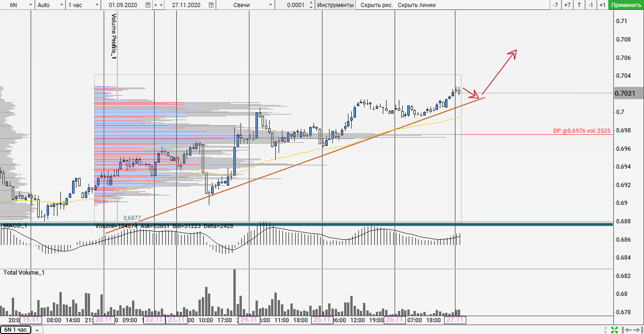Open the 'Инструменты' menu

coord(335,5)
